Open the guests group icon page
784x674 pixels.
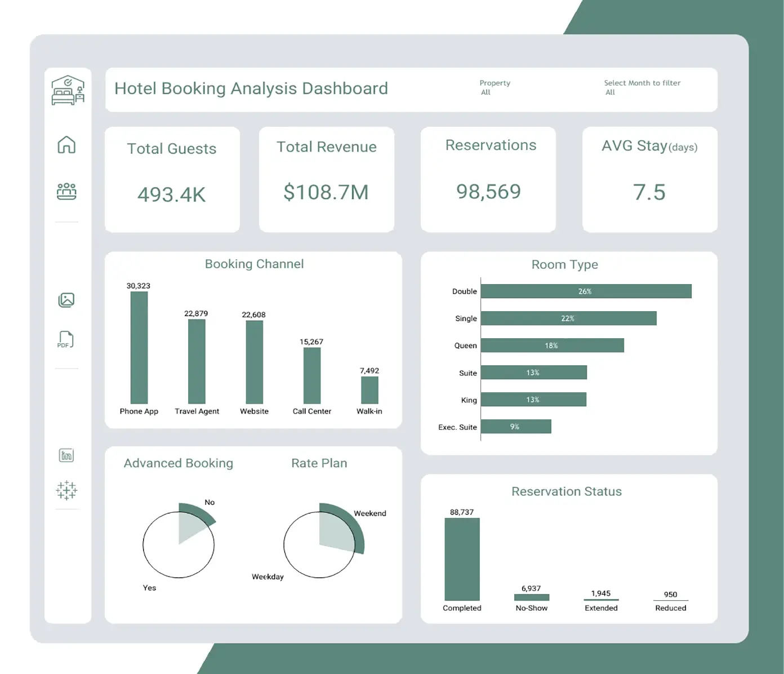pos(66,191)
